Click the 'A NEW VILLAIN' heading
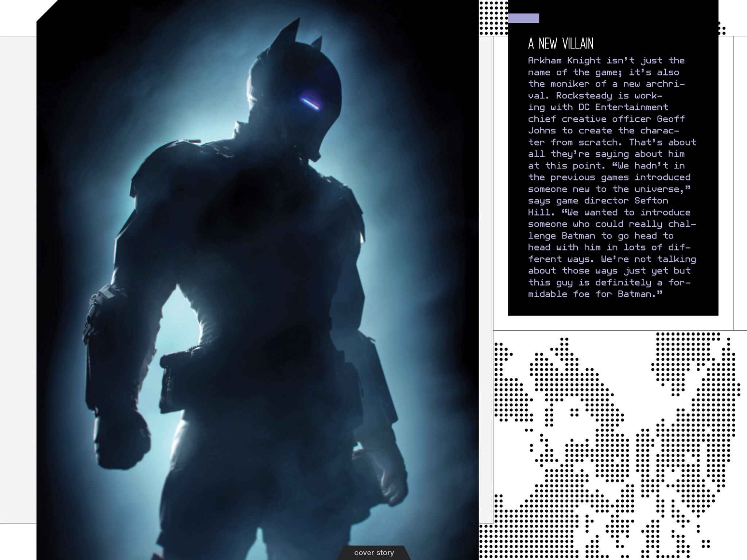This screenshot has height=560, width=747. pos(561,44)
